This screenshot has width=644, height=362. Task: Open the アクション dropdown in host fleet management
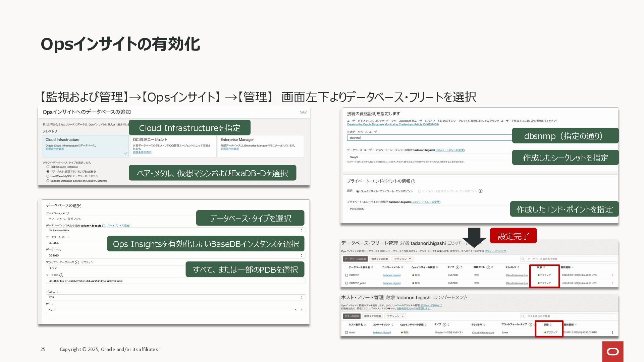tap(395, 316)
